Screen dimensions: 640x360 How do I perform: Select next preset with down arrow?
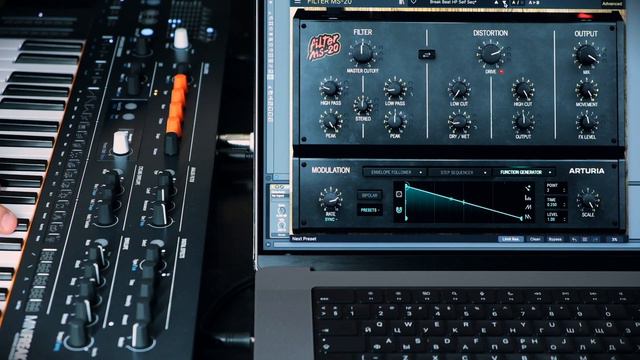(505, 2)
